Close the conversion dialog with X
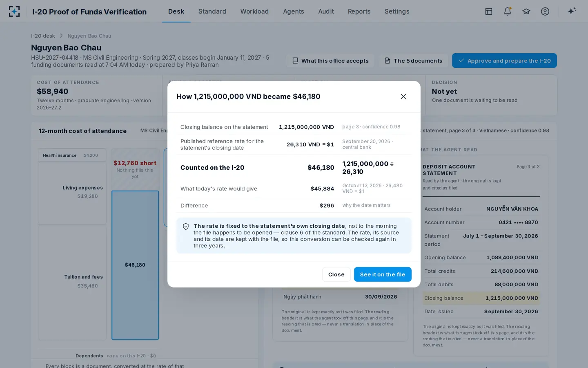Screen dimensions: 588x368 pyautogui.click(x=403, y=96)
